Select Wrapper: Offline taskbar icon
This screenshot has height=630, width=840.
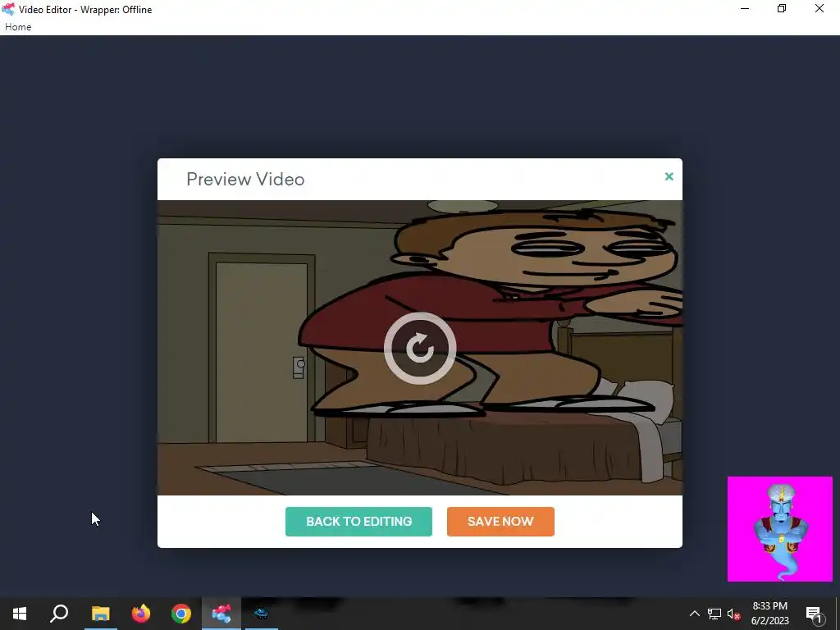click(221, 614)
